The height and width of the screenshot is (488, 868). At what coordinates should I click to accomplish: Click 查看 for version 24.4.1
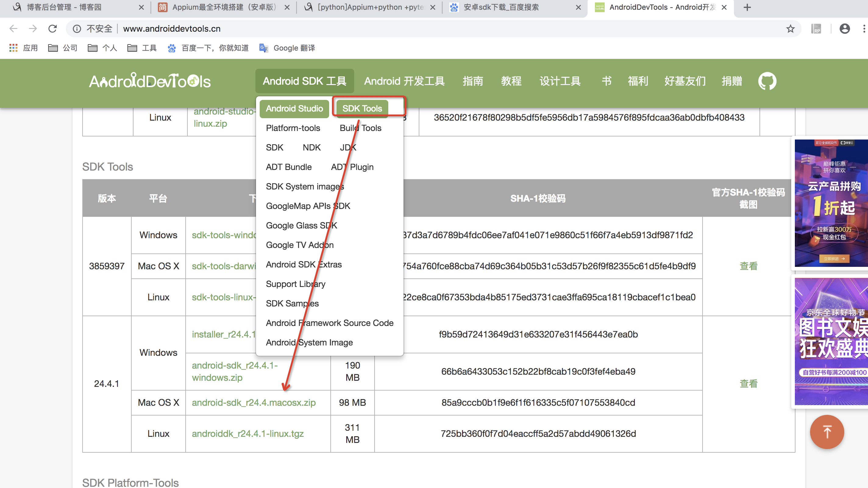click(749, 384)
